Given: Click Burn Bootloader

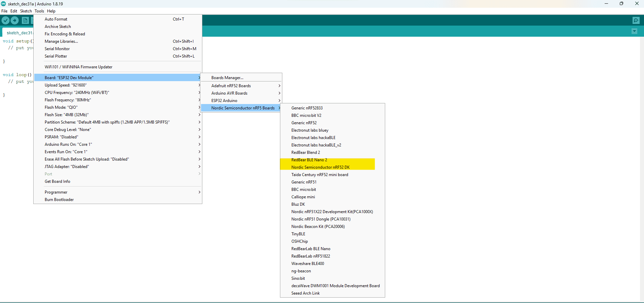Looking at the screenshot, I should [x=118, y=200].
